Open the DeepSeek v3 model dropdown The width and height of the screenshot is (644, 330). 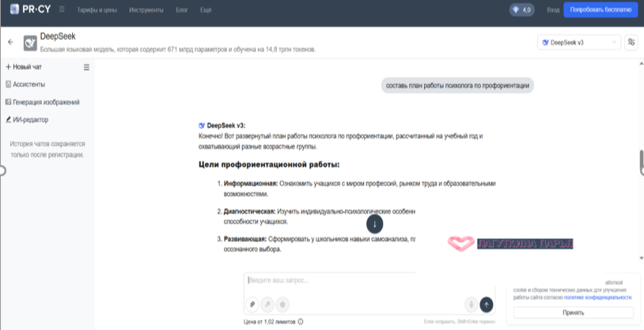pyautogui.click(x=579, y=42)
